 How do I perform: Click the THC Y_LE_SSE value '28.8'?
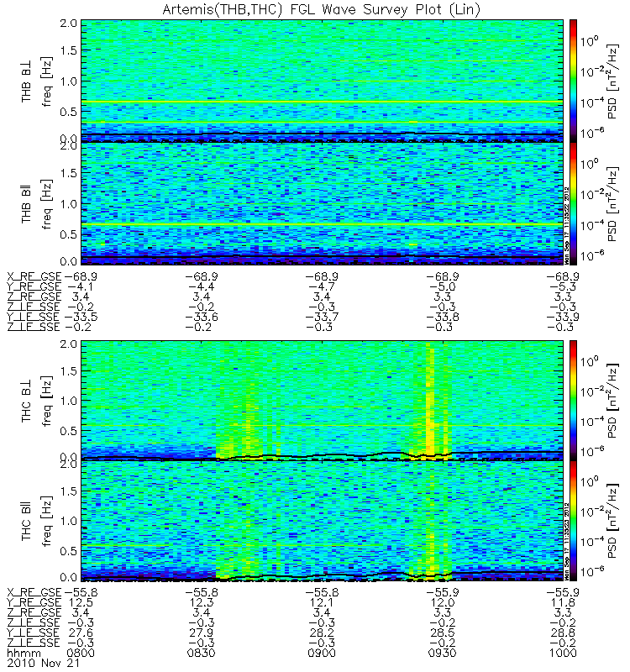coord(563,633)
